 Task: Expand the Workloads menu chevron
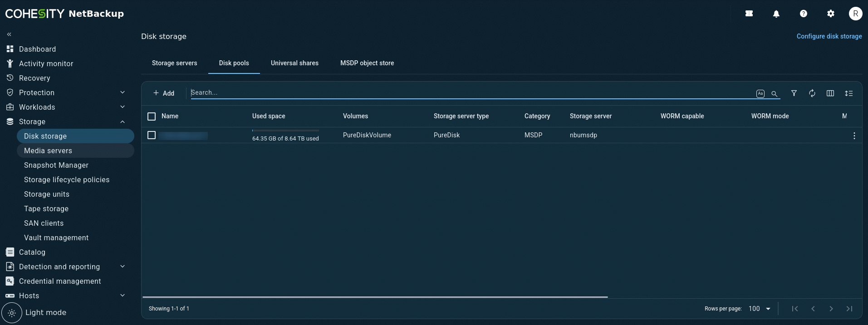click(123, 107)
